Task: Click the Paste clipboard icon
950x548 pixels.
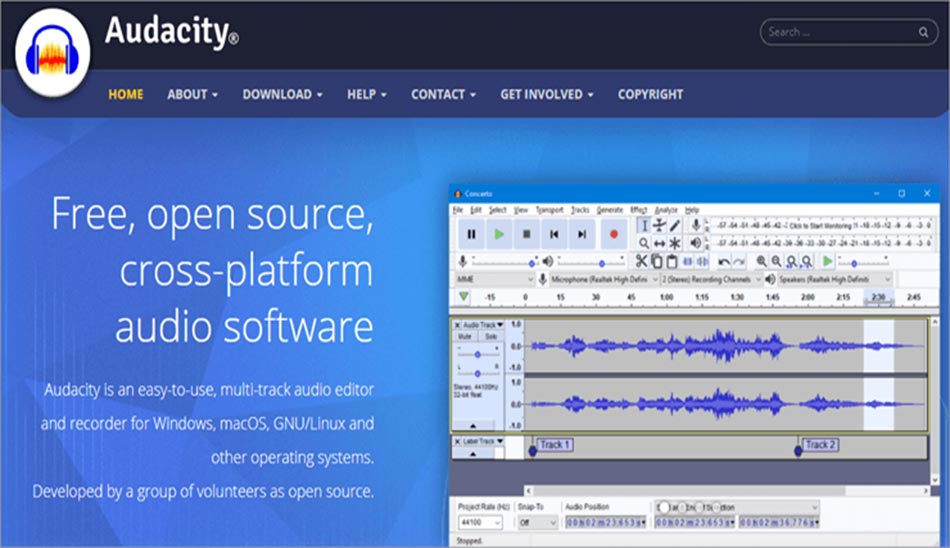Action: click(671, 261)
